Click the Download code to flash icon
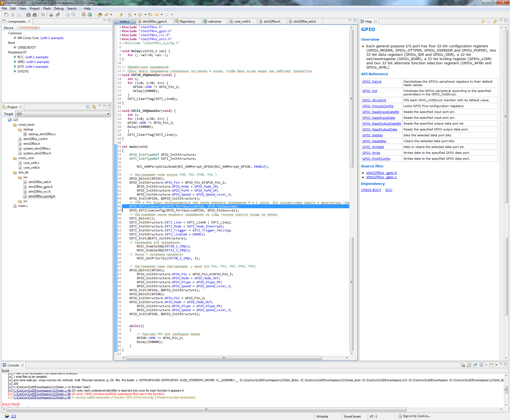 [x=51, y=15]
